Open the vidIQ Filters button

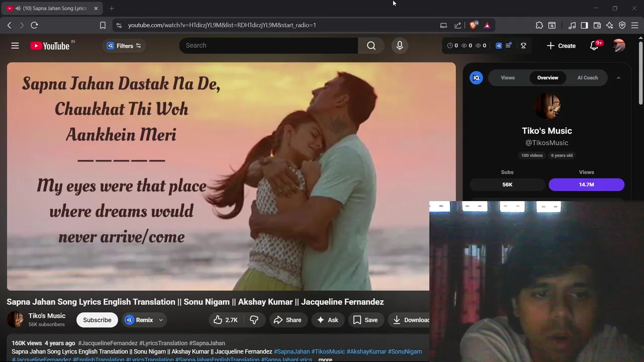(x=124, y=46)
